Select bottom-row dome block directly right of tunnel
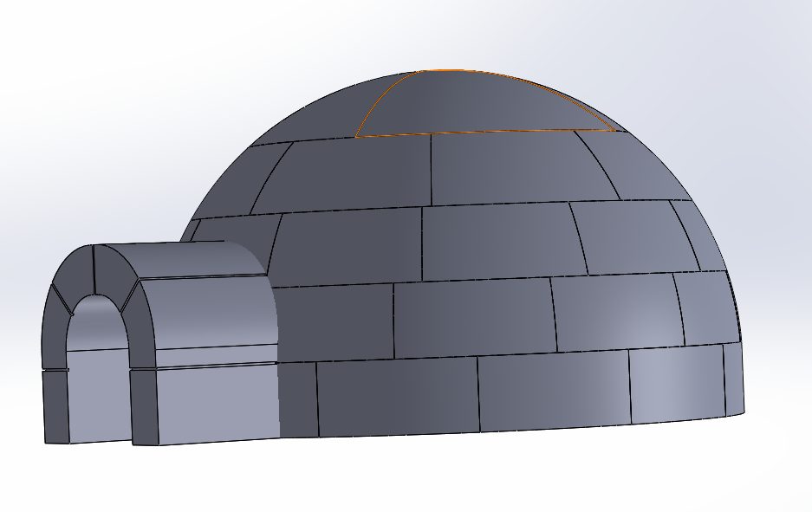 click(297, 399)
